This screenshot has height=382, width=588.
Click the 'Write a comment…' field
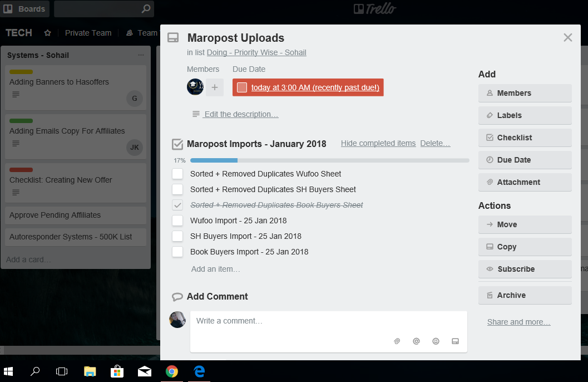[x=329, y=331]
